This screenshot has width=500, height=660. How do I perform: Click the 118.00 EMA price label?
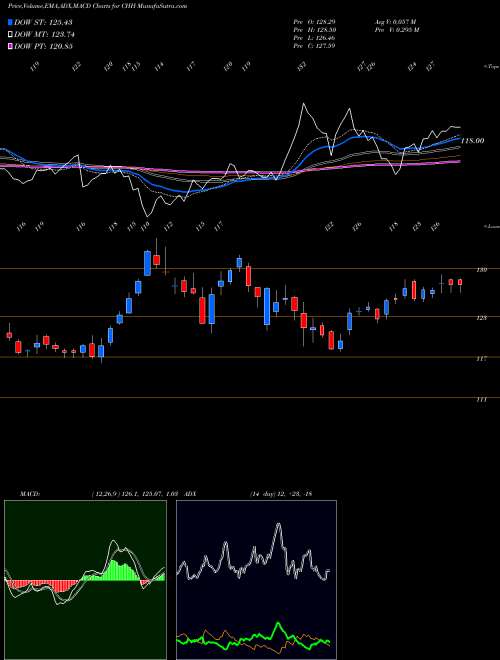[472, 141]
